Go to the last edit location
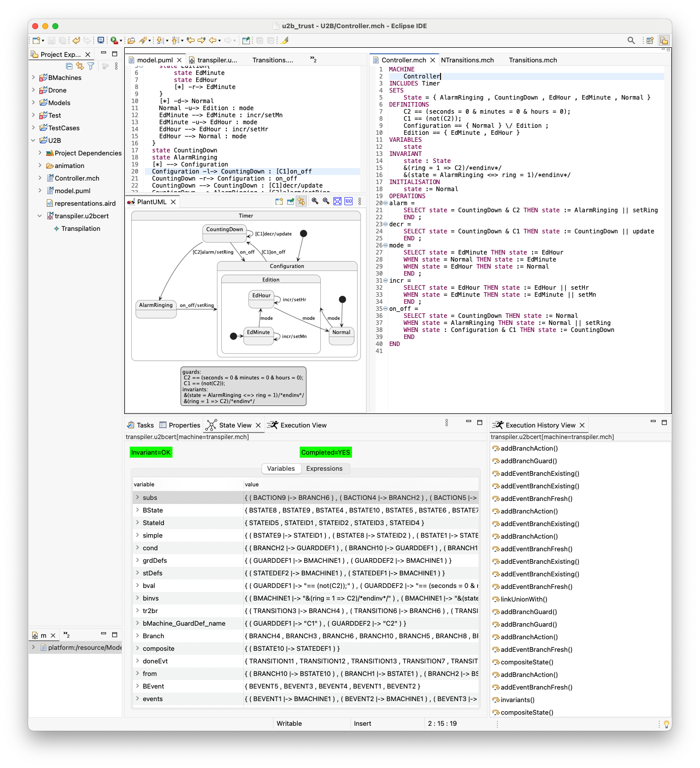 (191, 40)
